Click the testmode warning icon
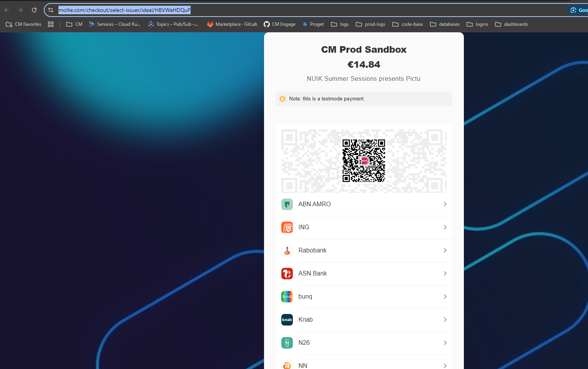The height and width of the screenshot is (369, 588). coord(282,99)
